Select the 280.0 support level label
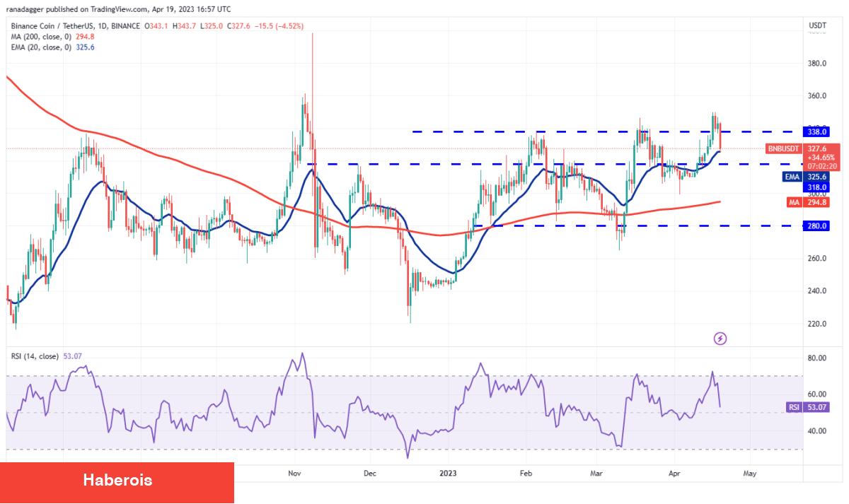This screenshot has height=504, width=849. [817, 225]
